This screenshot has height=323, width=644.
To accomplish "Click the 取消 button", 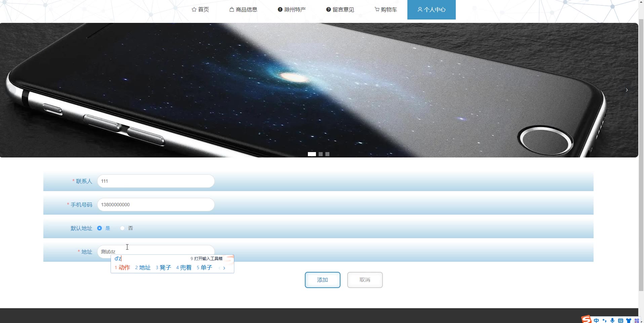I will [365, 280].
